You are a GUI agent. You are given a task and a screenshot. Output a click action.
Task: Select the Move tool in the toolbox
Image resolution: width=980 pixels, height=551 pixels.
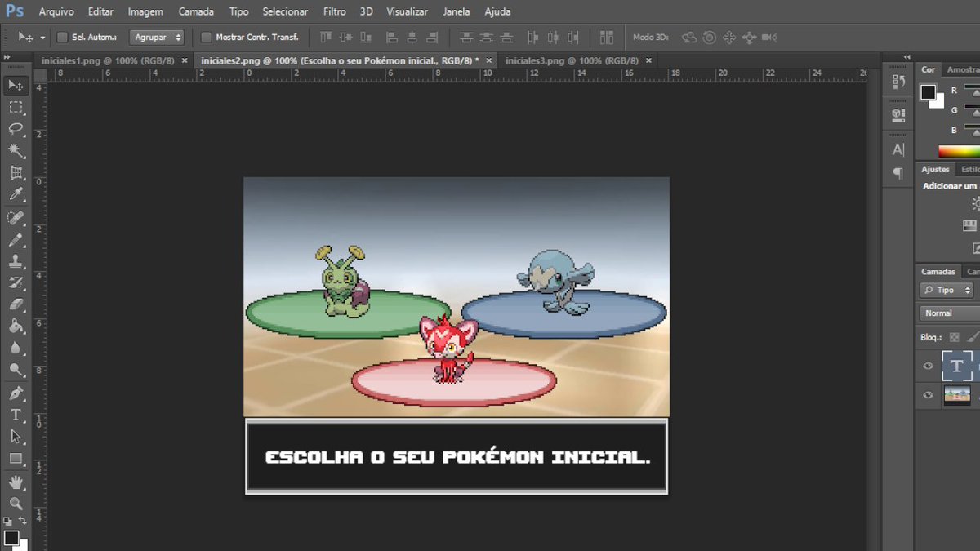pos(16,85)
